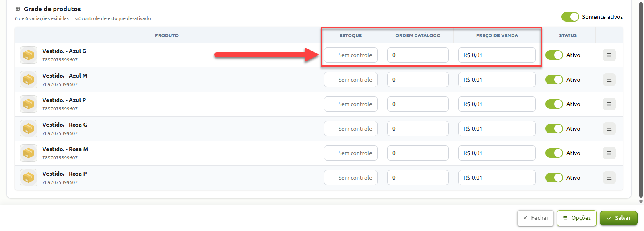Image resolution: width=644 pixels, height=231 pixels.
Task: Click the product box icon for Vestido Azul P
Action: [x=29, y=104]
